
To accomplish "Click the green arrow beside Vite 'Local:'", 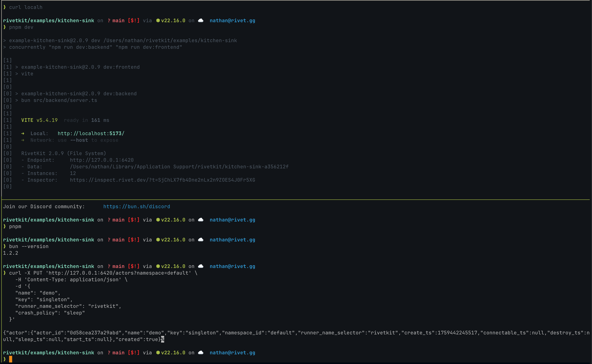I will point(23,133).
